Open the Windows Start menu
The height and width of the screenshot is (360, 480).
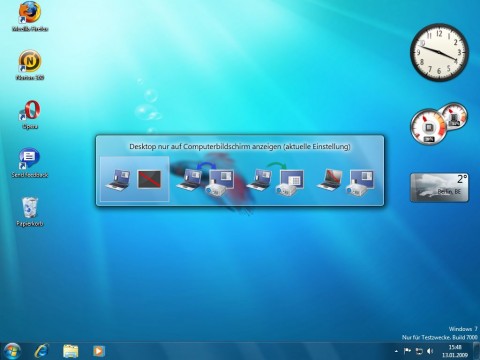pyautogui.click(x=12, y=351)
